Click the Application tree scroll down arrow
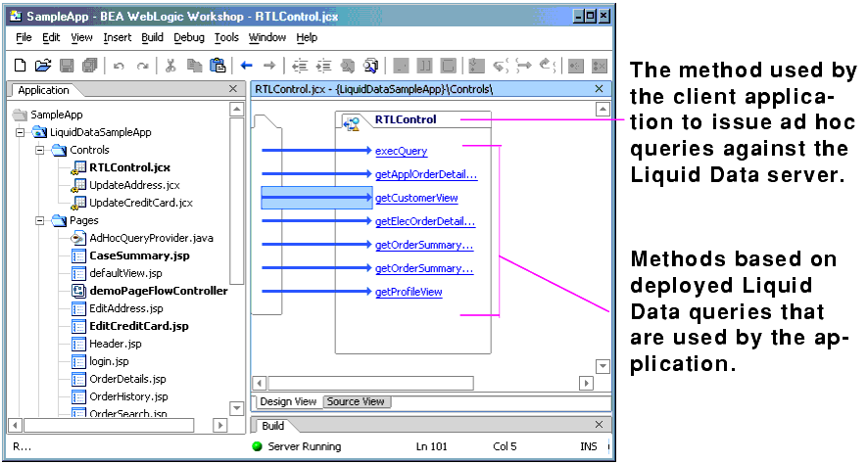Image resolution: width=868 pixels, height=464 pixels. pyautogui.click(x=236, y=408)
